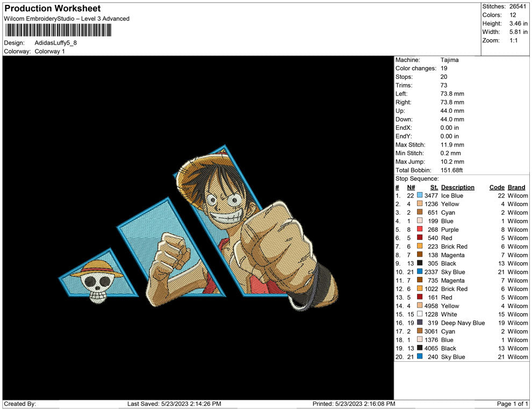Select the 'Colorway 1' value
532x409 pixels.
[49, 52]
